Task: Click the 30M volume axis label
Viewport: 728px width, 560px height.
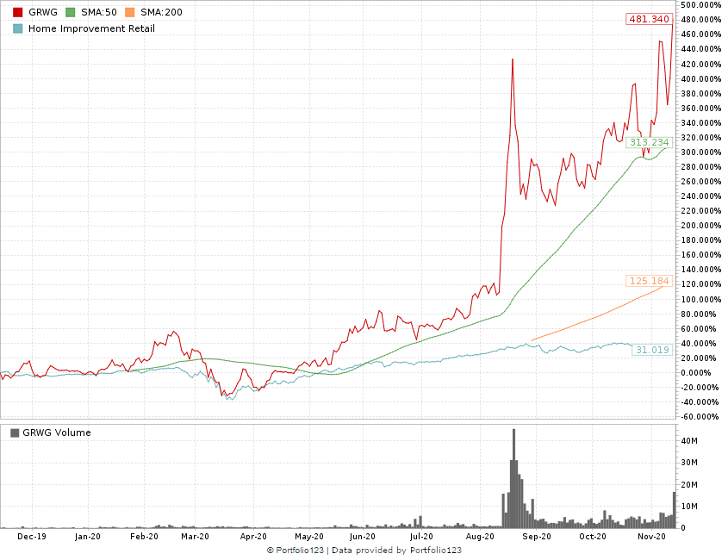Action: tap(689, 463)
